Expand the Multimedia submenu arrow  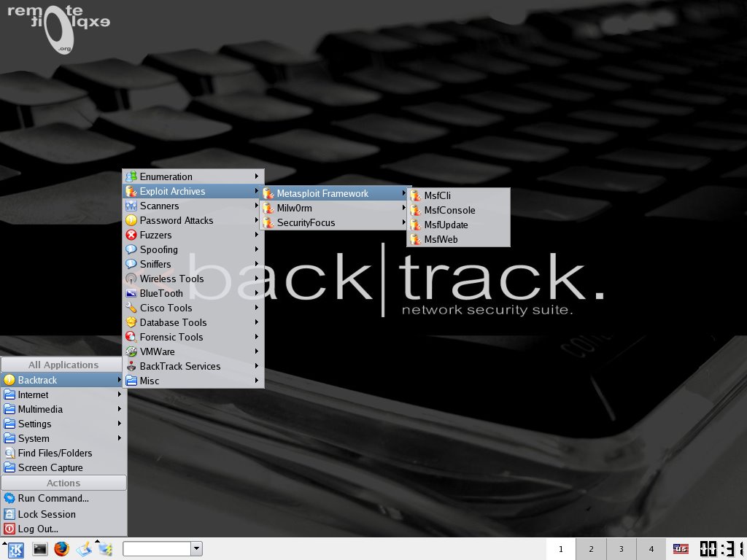[x=119, y=409]
